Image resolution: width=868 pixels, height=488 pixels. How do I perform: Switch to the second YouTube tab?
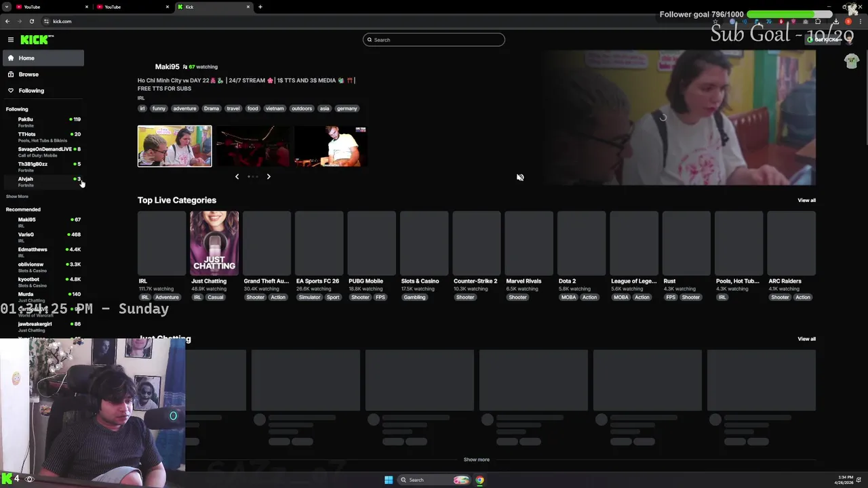pyautogui.click(x=132, y=7)
